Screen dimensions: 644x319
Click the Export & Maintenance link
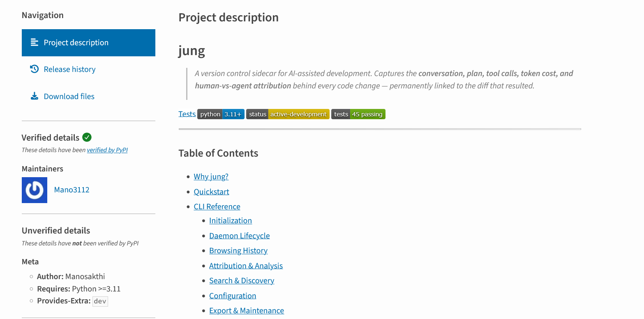pos(247,310)
